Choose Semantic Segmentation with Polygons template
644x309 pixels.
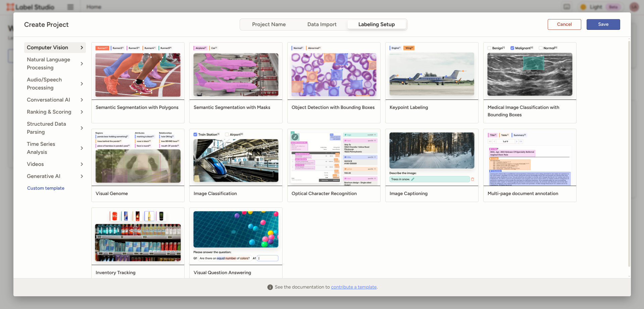coord(138,83)
